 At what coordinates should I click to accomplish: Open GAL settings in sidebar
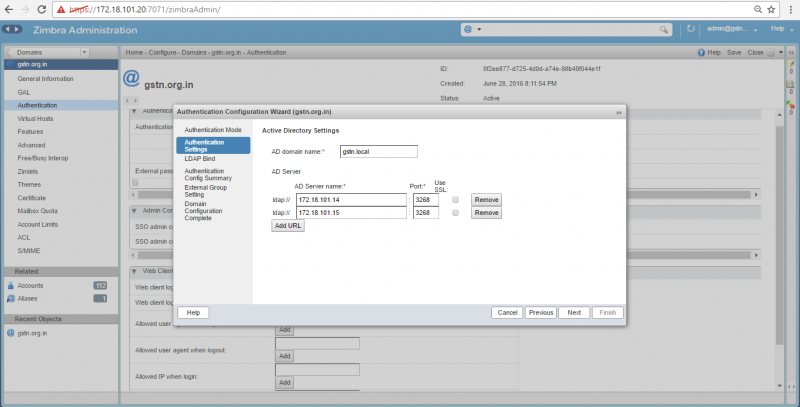tap(23, 92)
